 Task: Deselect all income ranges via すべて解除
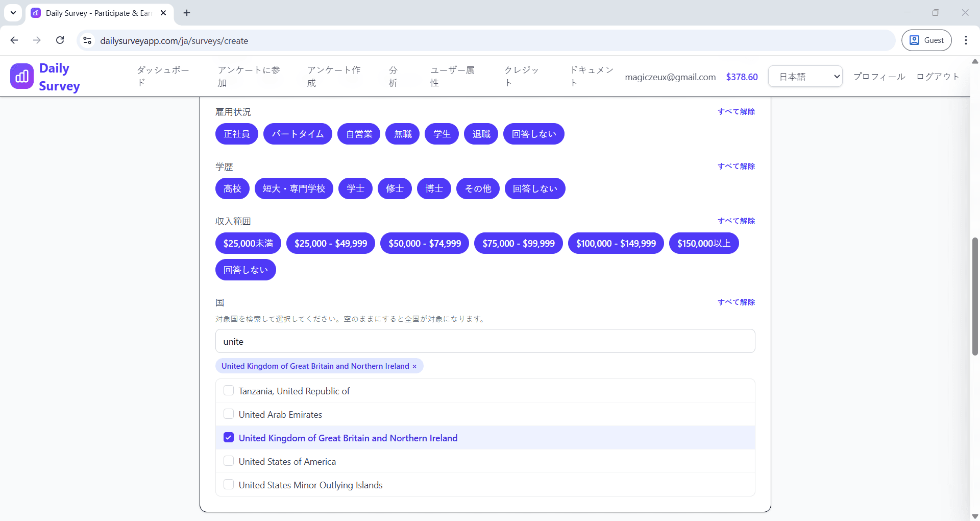[x=736, y=221]
